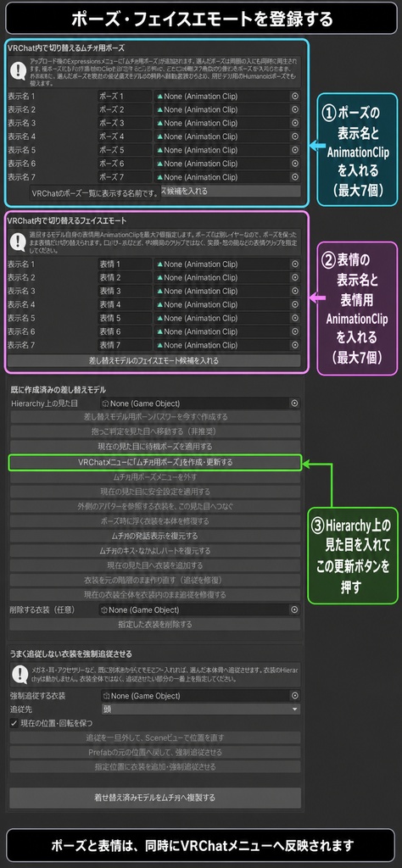Click 衣装を元の階層のまま作り直す（追従を修復） button
The width and height of the screenshot is (402, 868).
click(155, 580)
